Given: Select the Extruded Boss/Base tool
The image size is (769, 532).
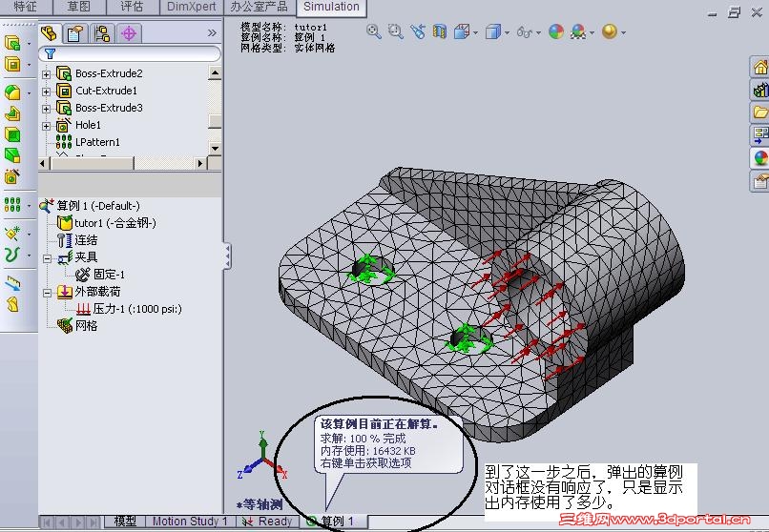Looking at the screenshot, I should [x=12, y=43].
